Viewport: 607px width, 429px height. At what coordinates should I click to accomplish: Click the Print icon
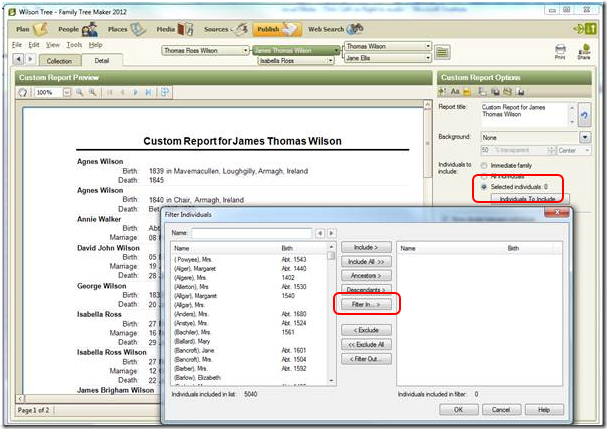[x=560, y=51]
